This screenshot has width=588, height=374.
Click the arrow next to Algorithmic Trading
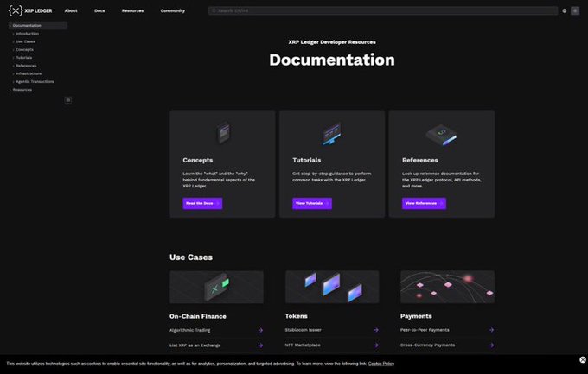pos(260,330)
